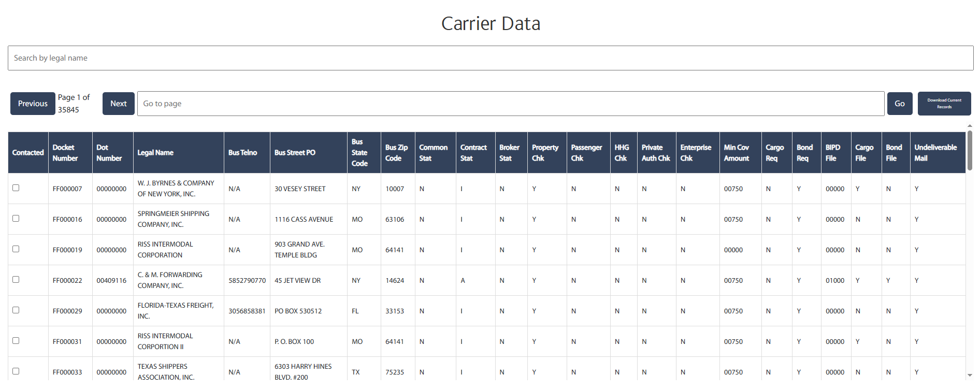Check the FF000019 row checkbox
Image resolution: width=980 pixels, height=389 pixels.
pyautogui.click(x=16, y=249)
